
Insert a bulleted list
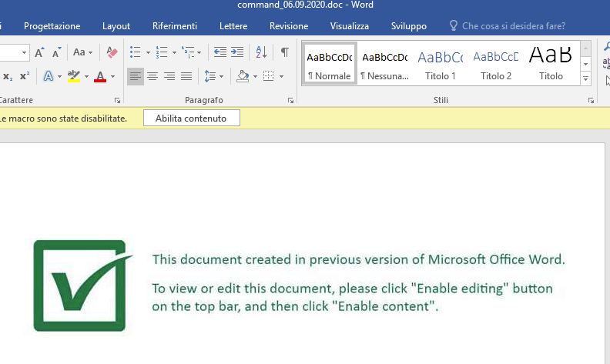[136, 52]
